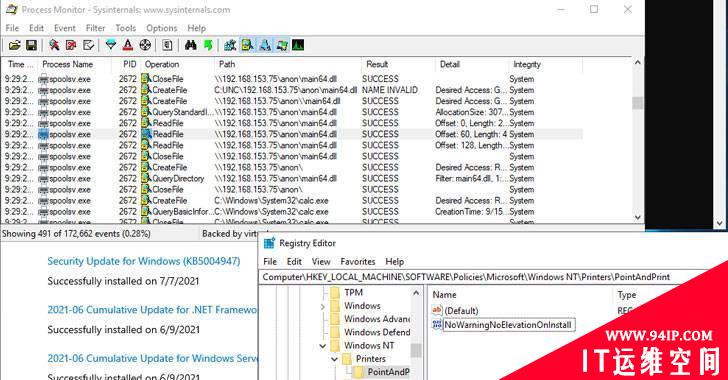Screen dimensions: 728x380
Task: Select the QueryStandardI event row
Action: [x=293, y=112]
